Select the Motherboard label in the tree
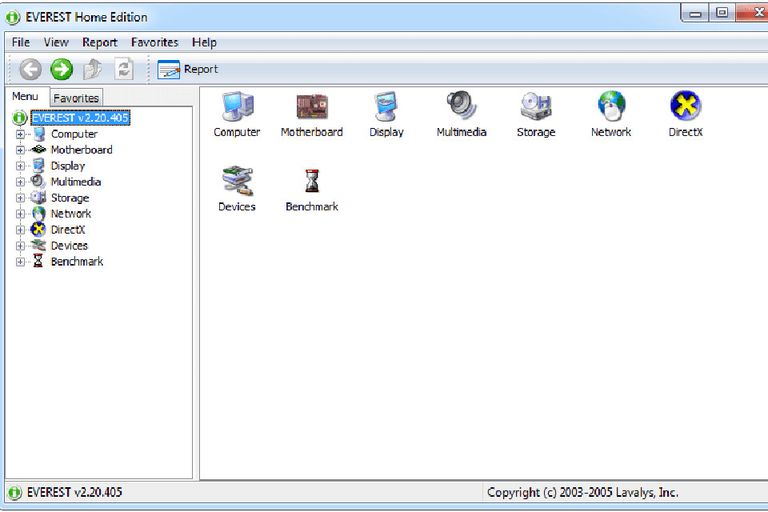The image size is (768, 512). [x=81, y=149]
